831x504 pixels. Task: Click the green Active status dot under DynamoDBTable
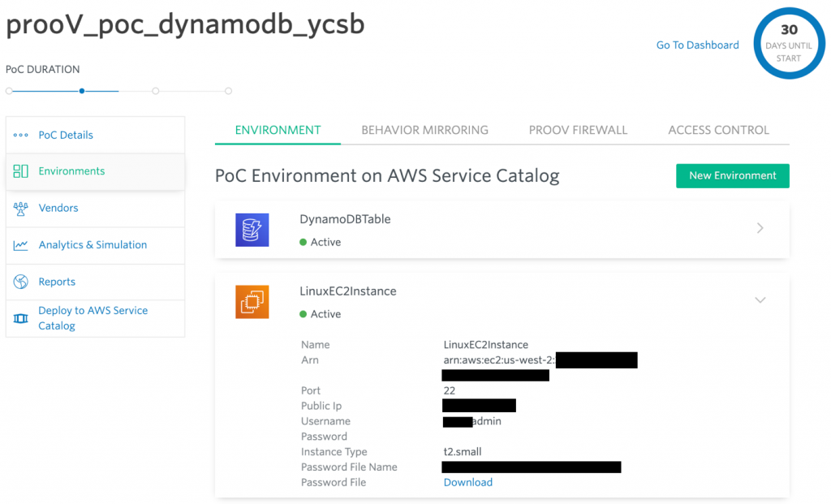point(304,242)
